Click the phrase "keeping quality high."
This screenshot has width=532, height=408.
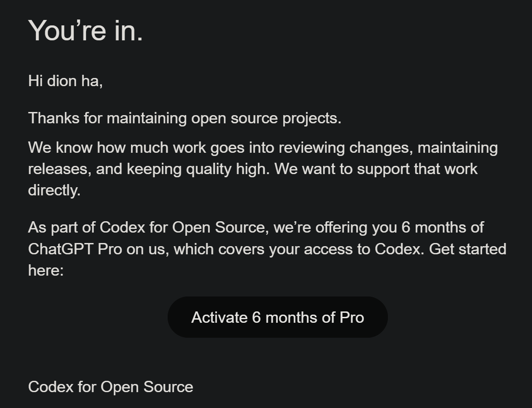[x=198, y=169]
